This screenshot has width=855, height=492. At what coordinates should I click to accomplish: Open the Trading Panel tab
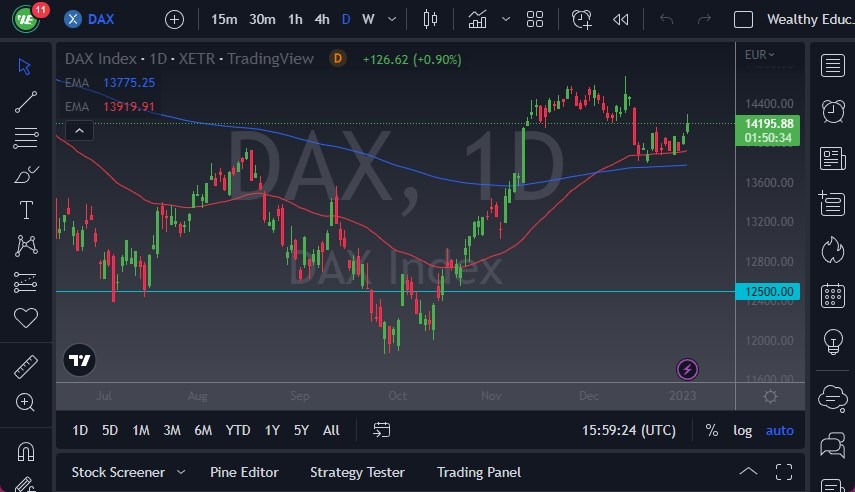(x=479, y=472)
